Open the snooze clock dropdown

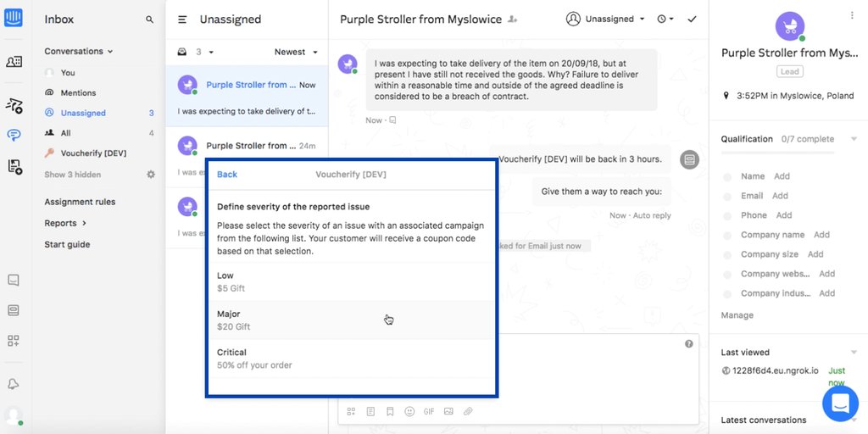[665, 19]
